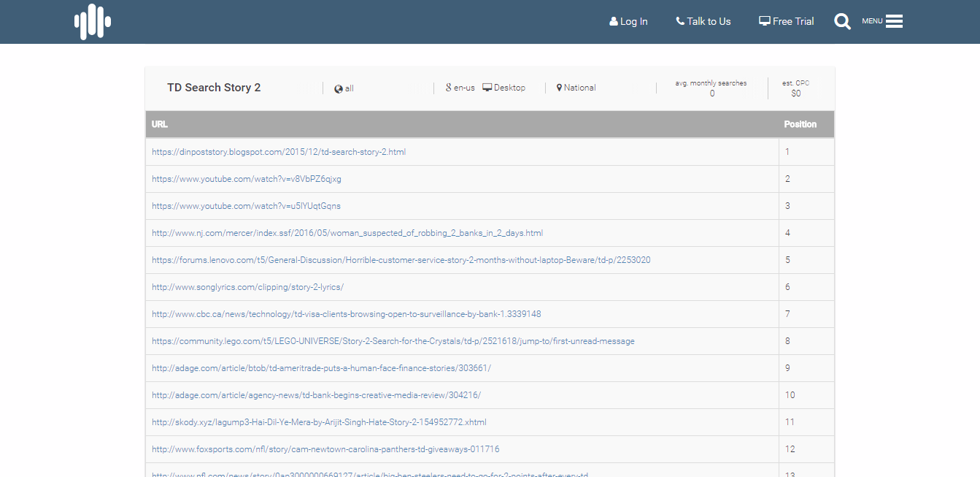Open the nj.com mercer bank robbing link
Image resolution: width=980 pixels, height=477 pixels.
click(x=347, y=233)
